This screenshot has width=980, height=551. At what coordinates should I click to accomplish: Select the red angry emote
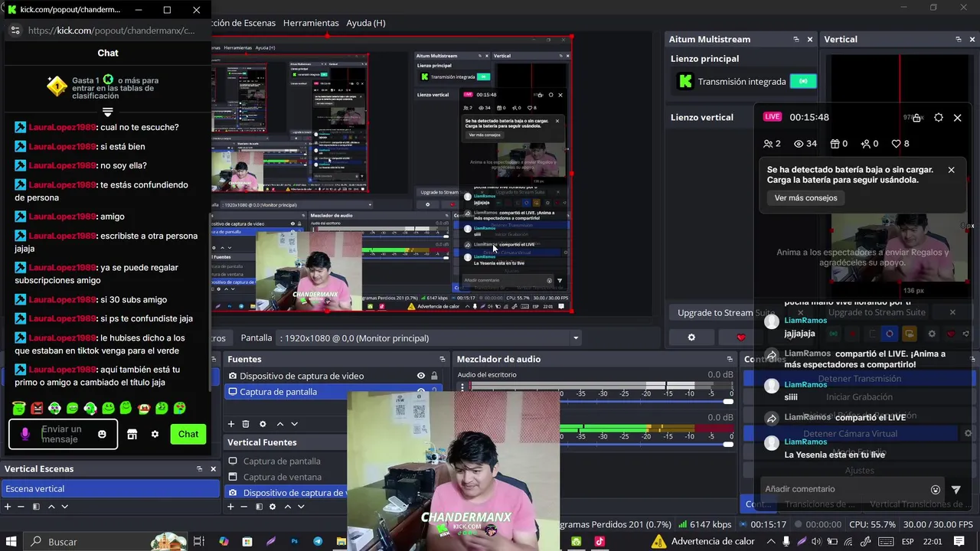coord(37,408)
